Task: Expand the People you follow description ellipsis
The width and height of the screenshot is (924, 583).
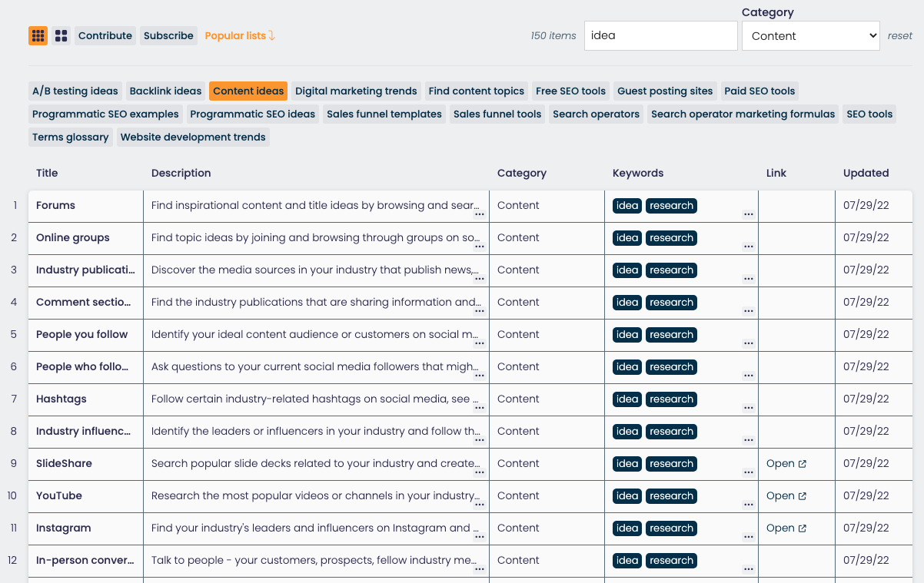Action: (x=480, y=343)
